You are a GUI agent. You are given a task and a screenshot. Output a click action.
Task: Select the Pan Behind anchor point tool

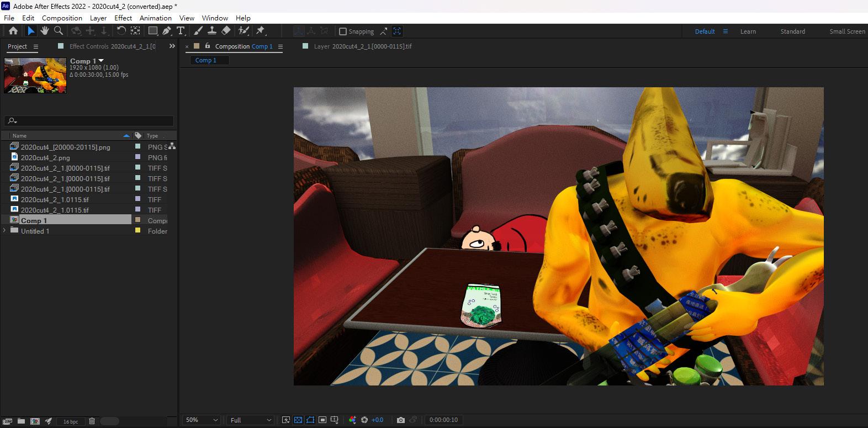coord(135,31)
